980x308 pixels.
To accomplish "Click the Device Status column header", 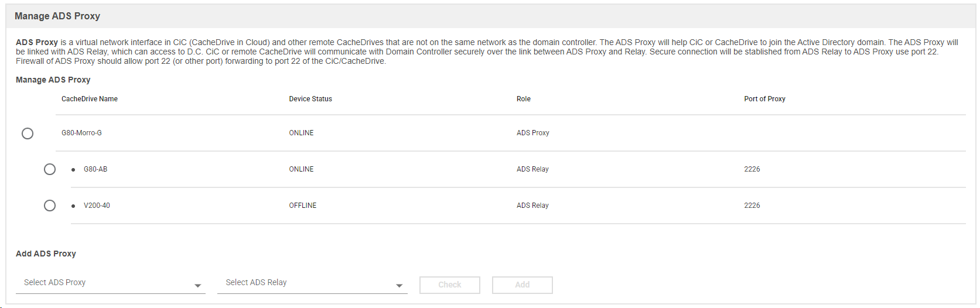I will [310, 99].
